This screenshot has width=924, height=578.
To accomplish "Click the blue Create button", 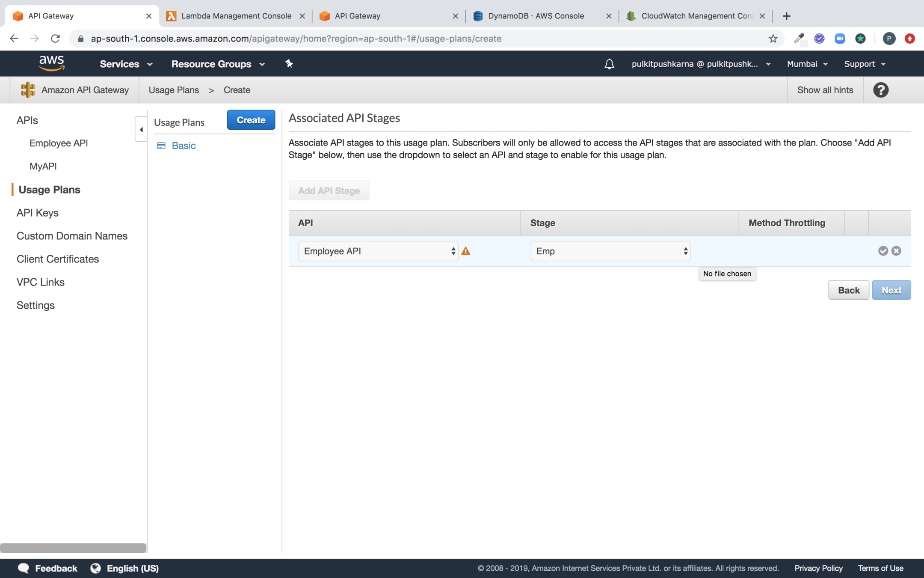I will tap(251, 120).
